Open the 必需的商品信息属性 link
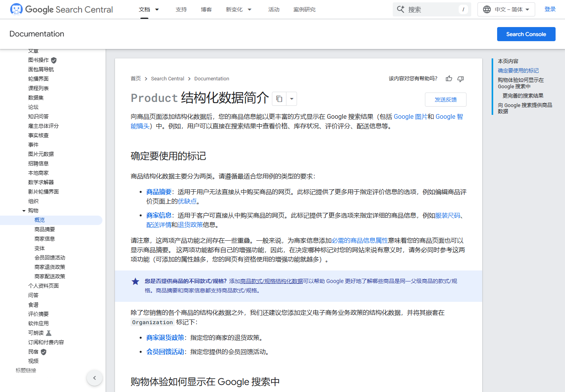The width and height of the screenshot is (565, 392). (x=360, y=241)
